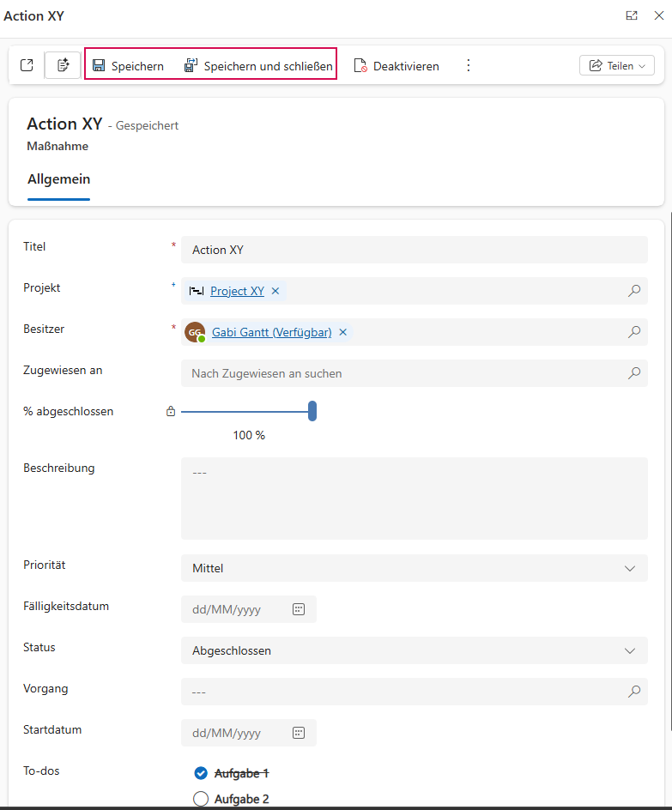Viewport: 672px width, 810px height.
Task: Open the Gabi Gantt owner link
Action: (x=272, y=332)
